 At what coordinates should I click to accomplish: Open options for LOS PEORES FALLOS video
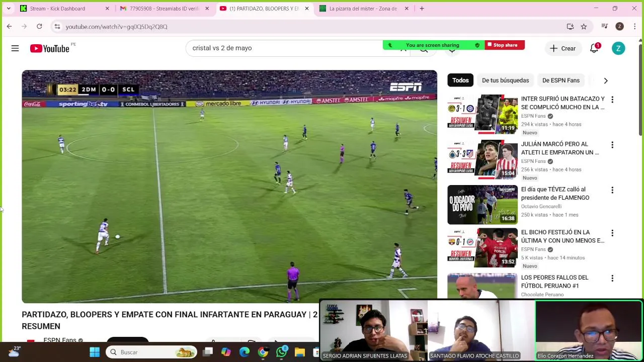612,278
